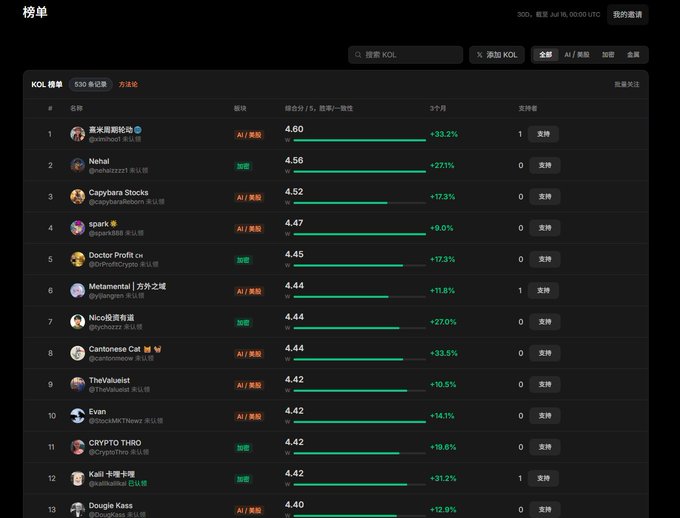Open Nehal's profile avatar
Screen dimensions: 680x518
click(78, 165)
